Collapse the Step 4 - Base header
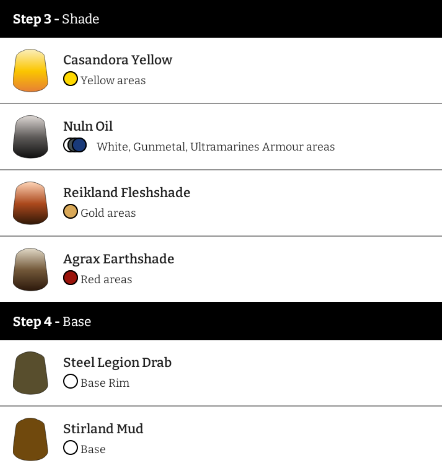This screenshot has height=469, width=442. point(221,321)
